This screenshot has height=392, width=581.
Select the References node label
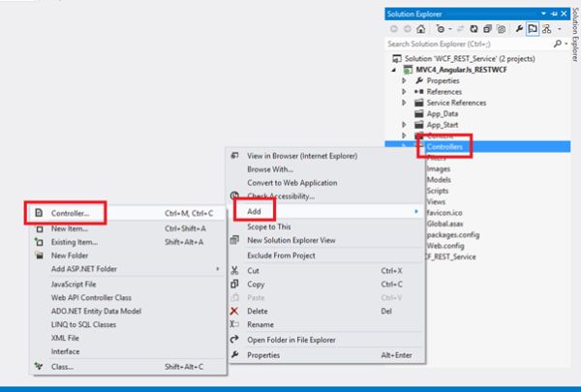click(443, 92)
